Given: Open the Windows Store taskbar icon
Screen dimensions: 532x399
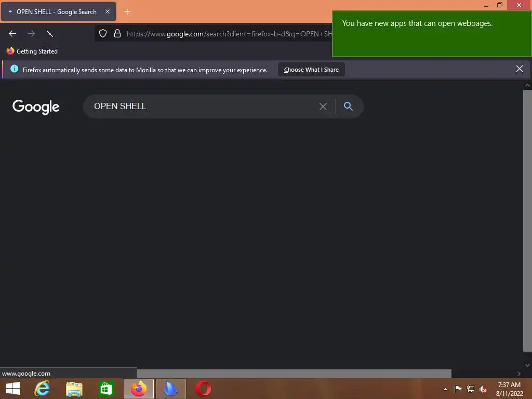Looking at the screenshot, I should (106, 389).
